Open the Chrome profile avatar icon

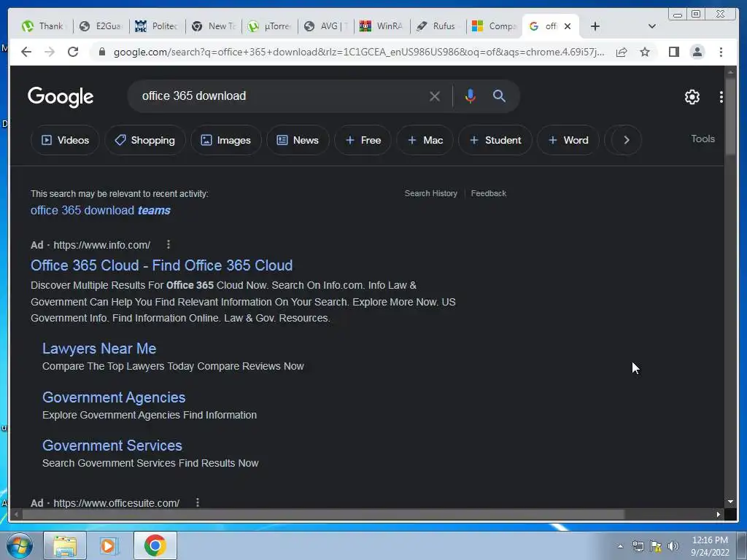(x=697, y=52)
